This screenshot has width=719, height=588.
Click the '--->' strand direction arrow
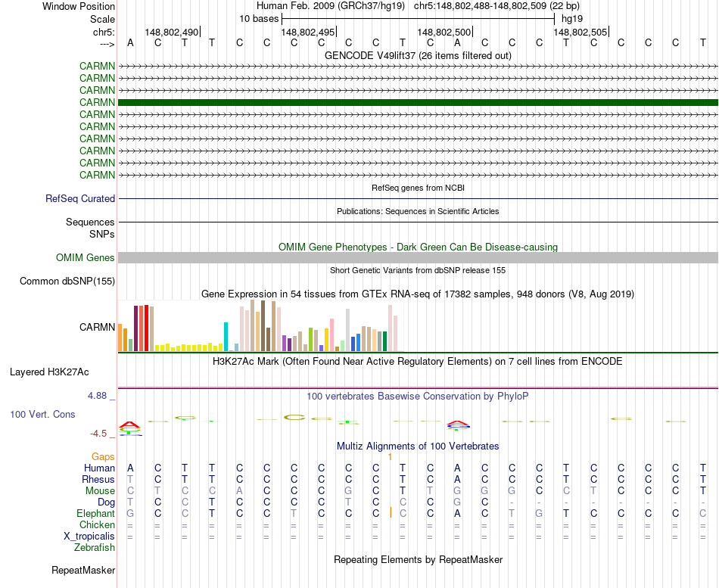(x=107, y=44)
